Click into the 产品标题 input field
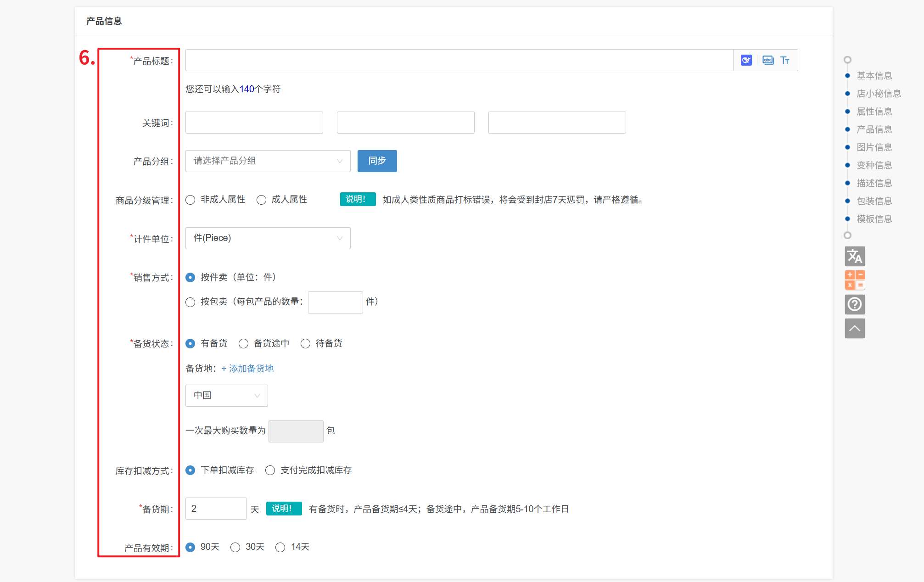924x582 pixels. pyautogui.click(x=459, y=60)
